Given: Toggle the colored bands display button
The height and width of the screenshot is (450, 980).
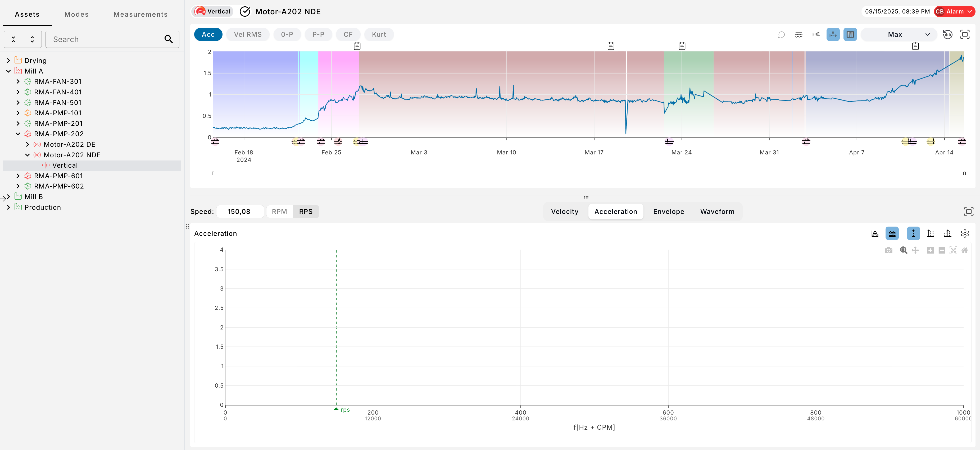Looking at the screenshot, I should click(x=850, y=35).
